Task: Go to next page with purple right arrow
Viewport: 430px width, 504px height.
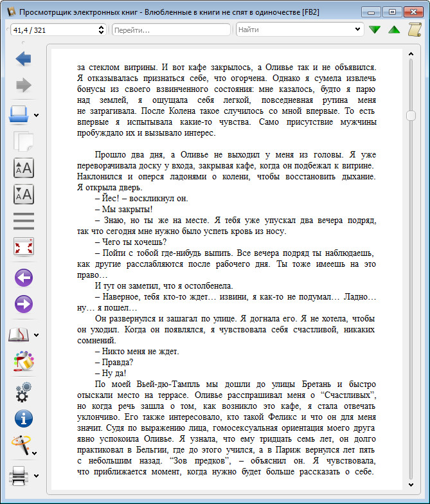Action: tap(23, 303)
